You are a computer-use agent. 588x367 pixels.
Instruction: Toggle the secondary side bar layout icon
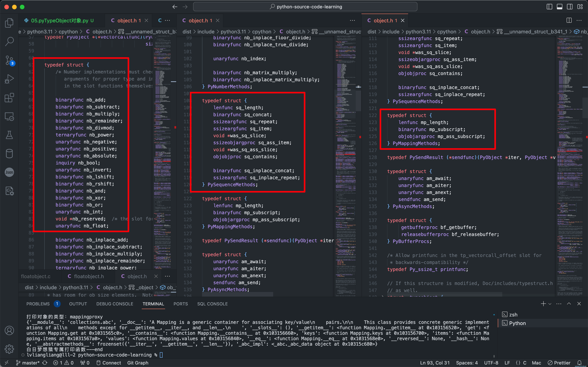(570, 7)
